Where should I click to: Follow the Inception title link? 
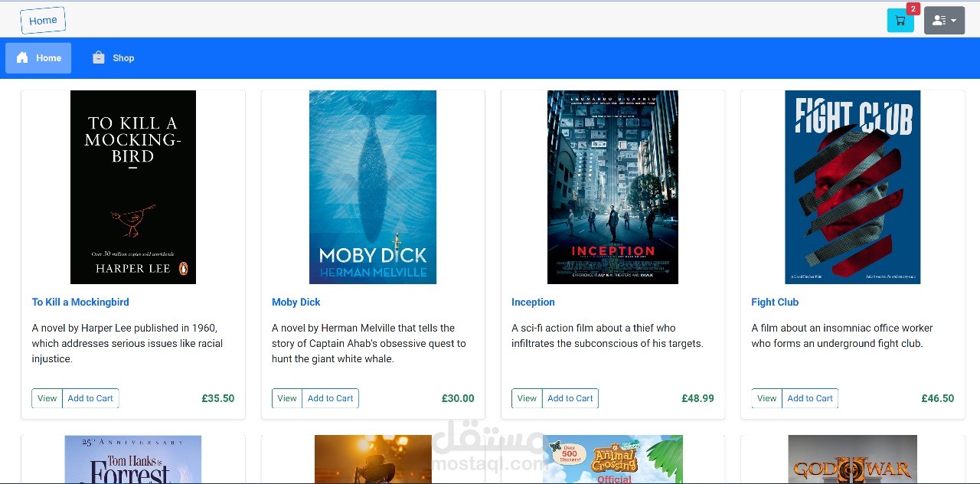[533, 302]
